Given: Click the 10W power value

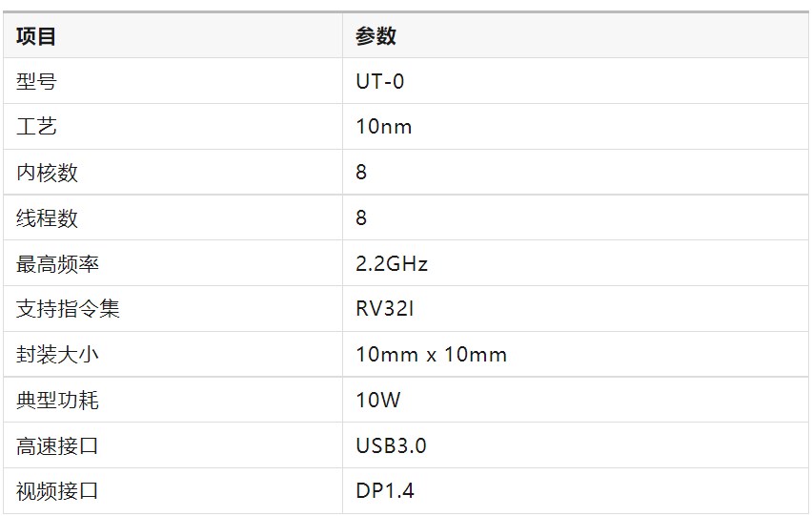Looking at the screenshot, I should click(x=378, y=401).
